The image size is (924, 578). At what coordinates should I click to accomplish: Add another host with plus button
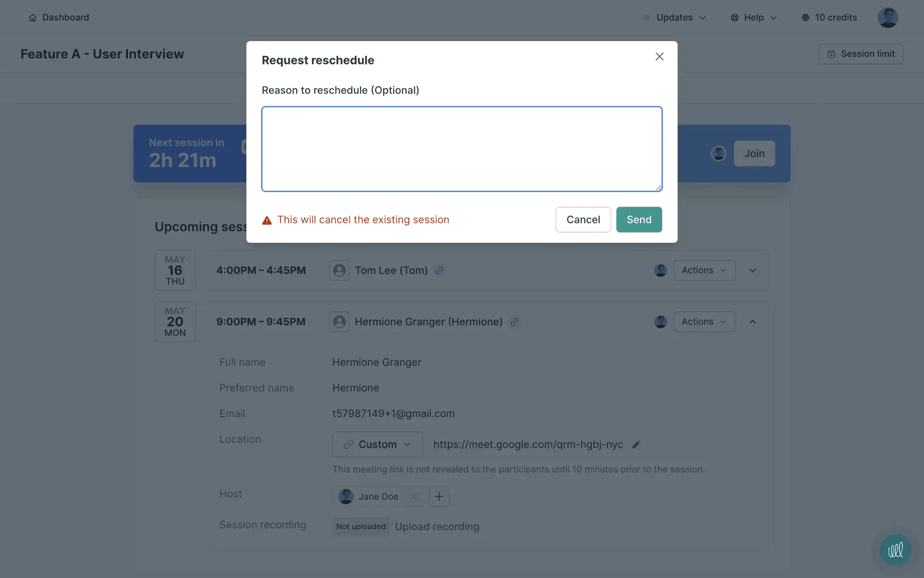click(439, 497)
